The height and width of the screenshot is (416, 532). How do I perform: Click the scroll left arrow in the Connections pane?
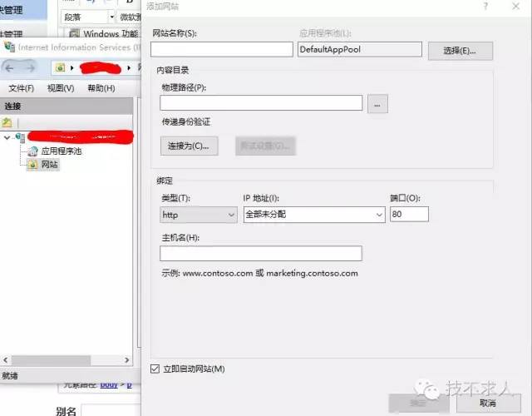point(6,360)
